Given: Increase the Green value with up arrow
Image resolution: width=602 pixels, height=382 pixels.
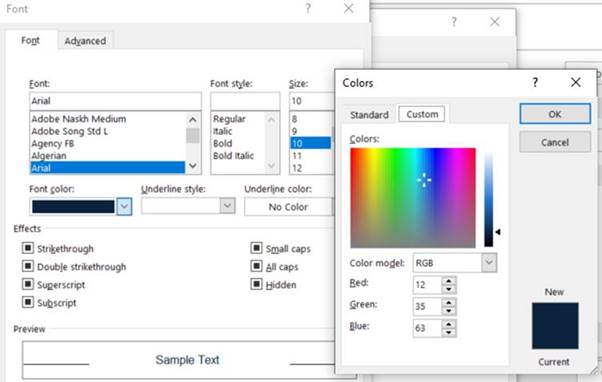Looking at the screenshot, I should click(x=448, y=302).
